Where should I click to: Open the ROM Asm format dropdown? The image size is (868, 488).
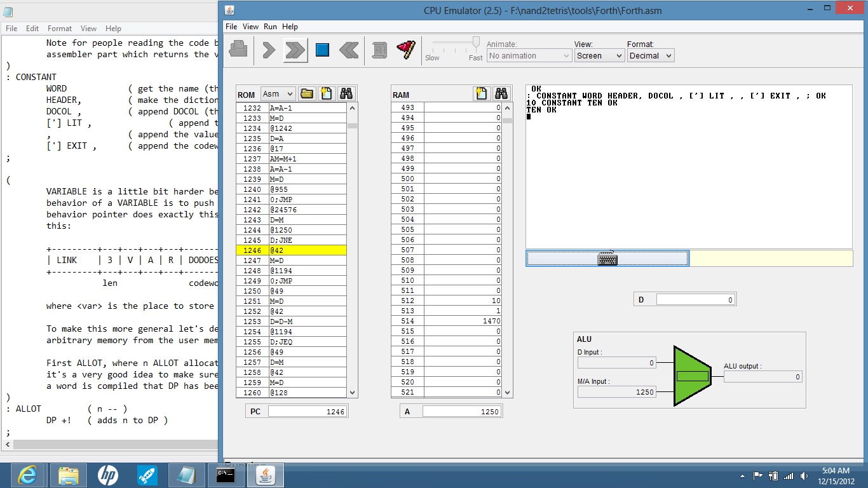[278, 94]
